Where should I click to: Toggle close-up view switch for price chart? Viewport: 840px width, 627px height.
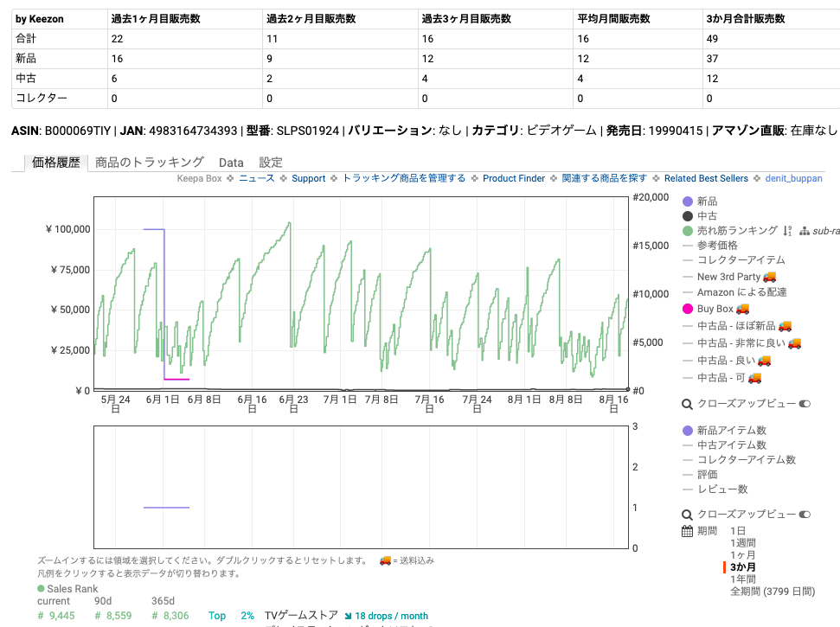point(805,404)
